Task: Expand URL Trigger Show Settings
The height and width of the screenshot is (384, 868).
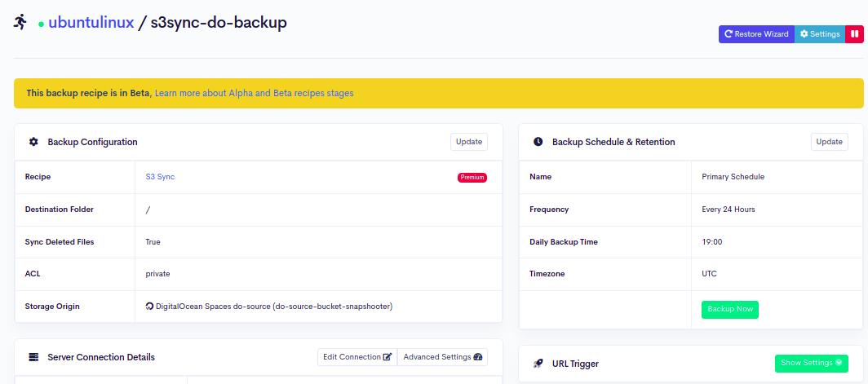Action: (812, 363)
